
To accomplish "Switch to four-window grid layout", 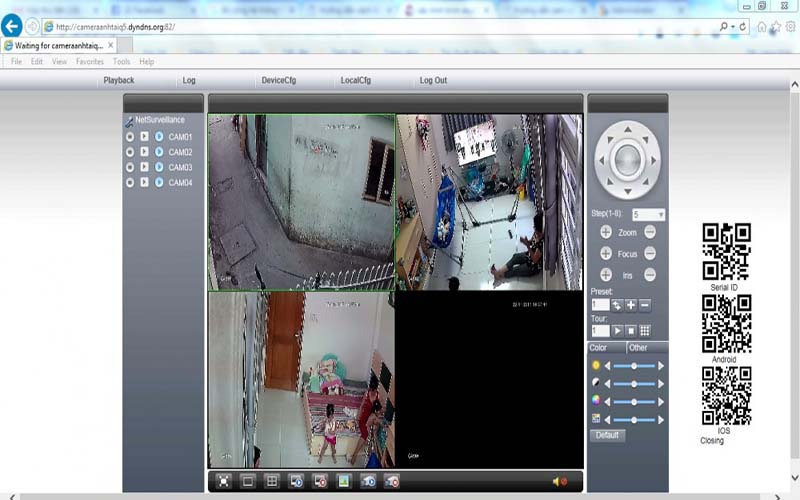I will (271, 481).
